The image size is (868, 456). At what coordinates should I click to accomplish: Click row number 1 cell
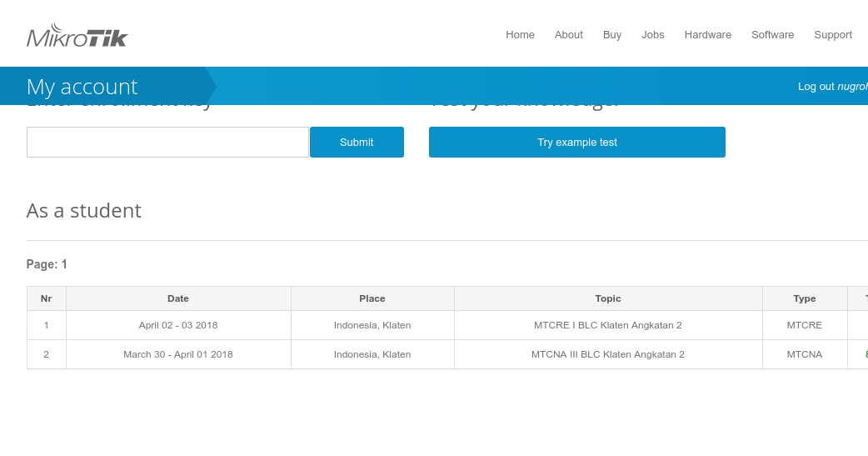click(47, 325)
